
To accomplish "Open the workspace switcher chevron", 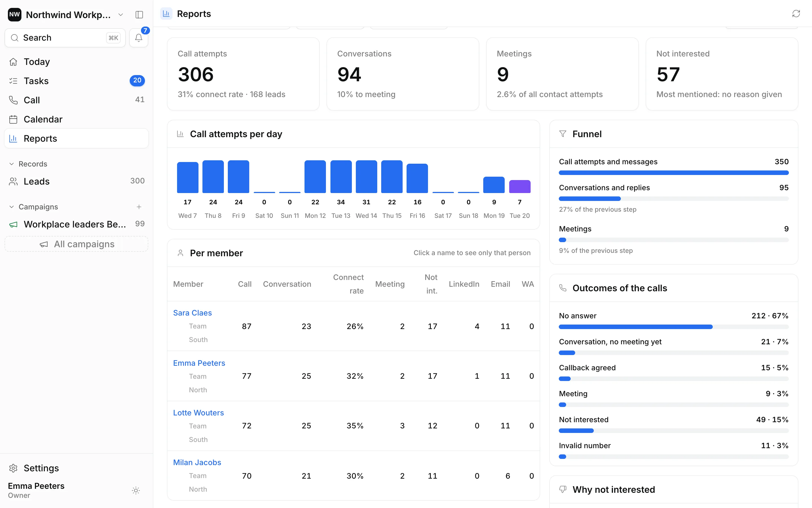I will [x=121, y=15].
